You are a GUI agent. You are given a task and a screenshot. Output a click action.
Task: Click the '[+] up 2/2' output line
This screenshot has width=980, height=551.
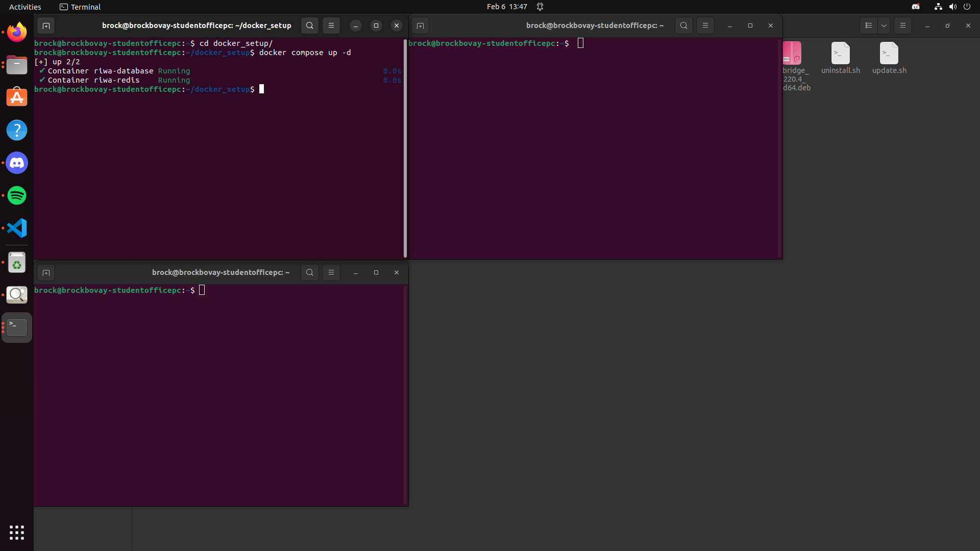coord(57,62)
